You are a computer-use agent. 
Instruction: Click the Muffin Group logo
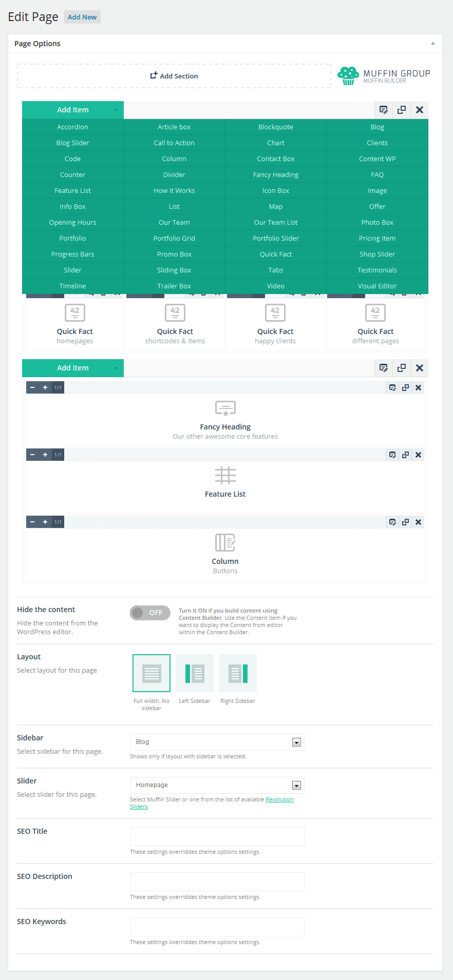click(384, 76)
